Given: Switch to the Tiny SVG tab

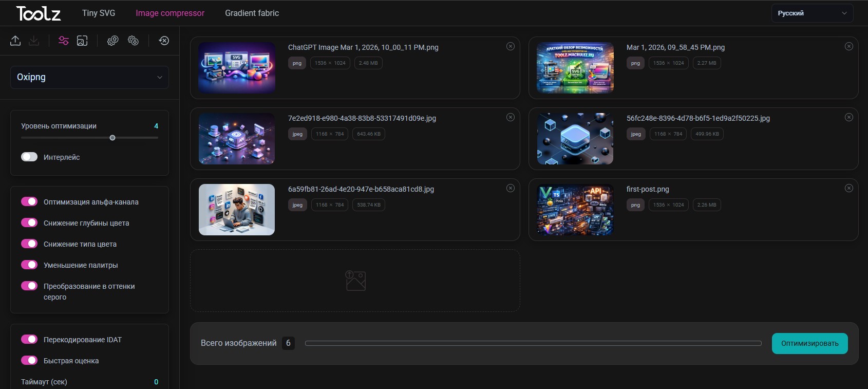Looking at the screenshot, I should [x=99, y=13].
